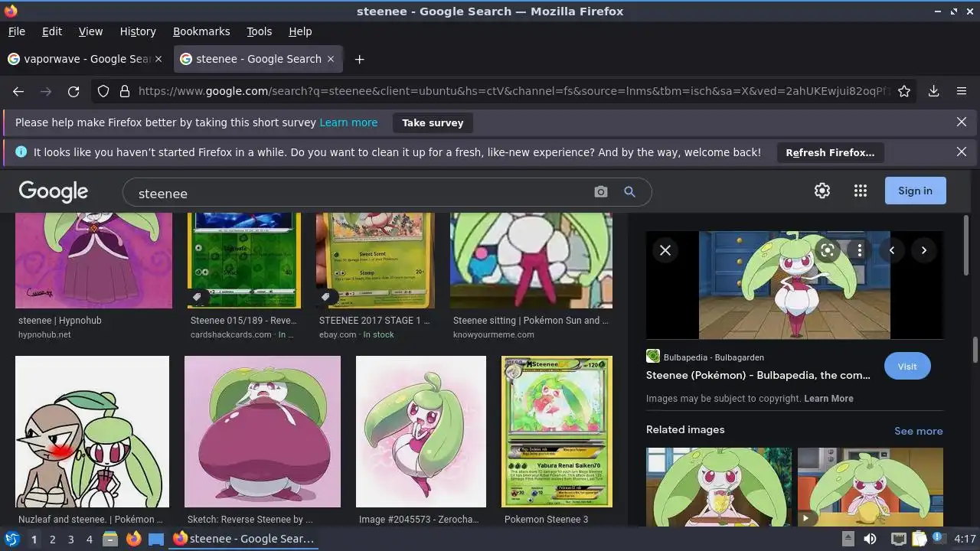Switch to workspace 3 in the taskbar

tap(70, 539)
